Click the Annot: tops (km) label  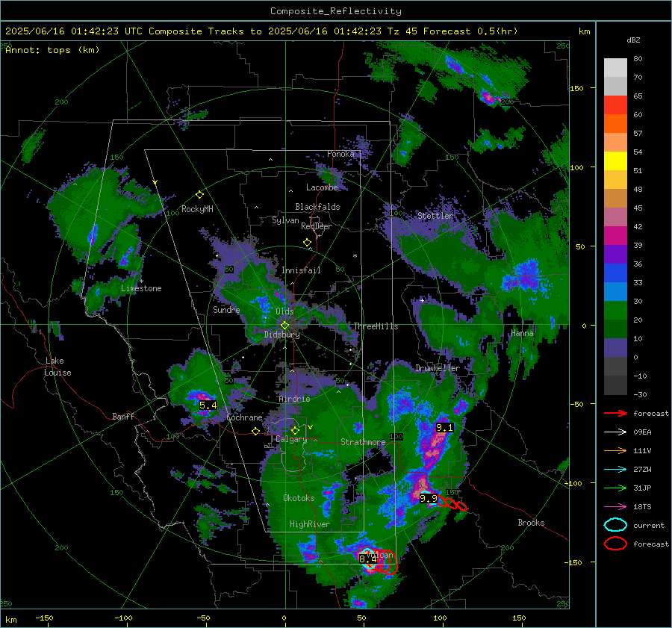pos(52,50)
